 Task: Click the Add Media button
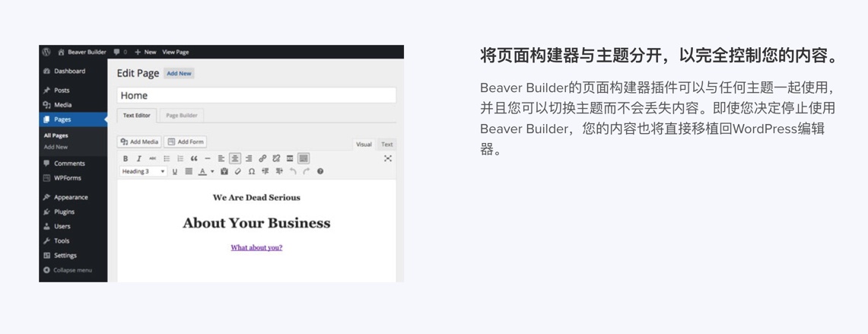[x=139, y=142]
